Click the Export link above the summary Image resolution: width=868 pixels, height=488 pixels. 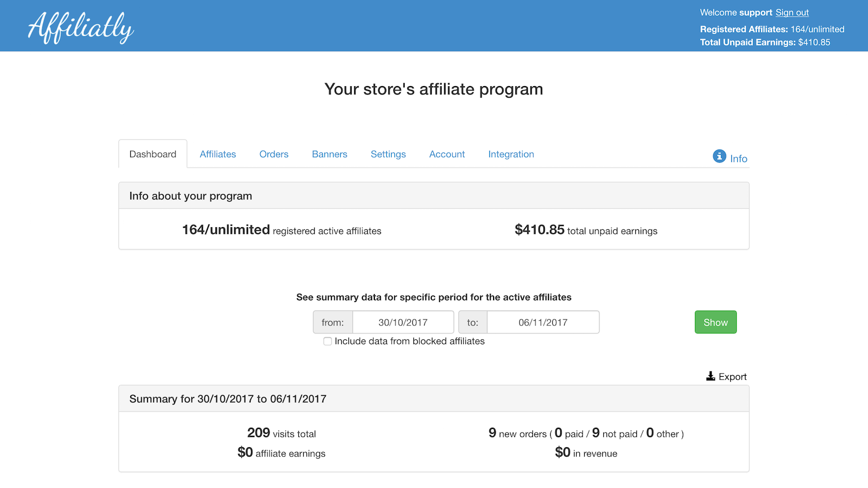click(732, 376)
